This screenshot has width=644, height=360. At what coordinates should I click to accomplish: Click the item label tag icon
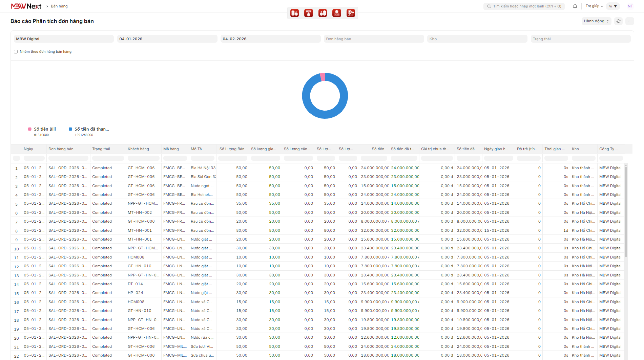point(309,13)
